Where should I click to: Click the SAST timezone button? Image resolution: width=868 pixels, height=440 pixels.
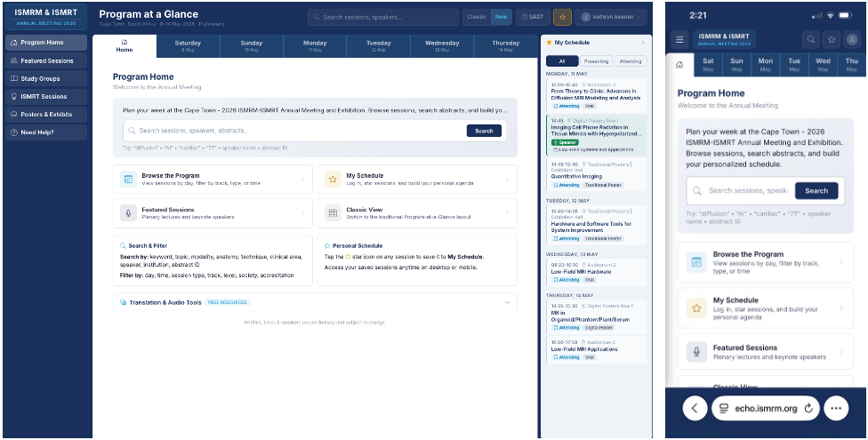pos(534,17)
